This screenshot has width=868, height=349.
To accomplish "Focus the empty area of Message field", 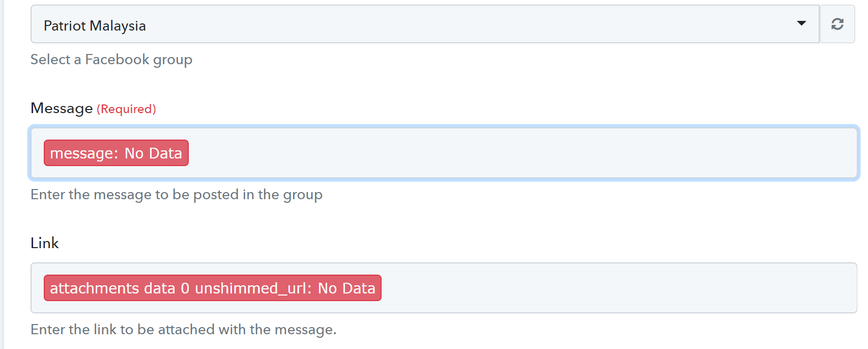I will point(519,153).
